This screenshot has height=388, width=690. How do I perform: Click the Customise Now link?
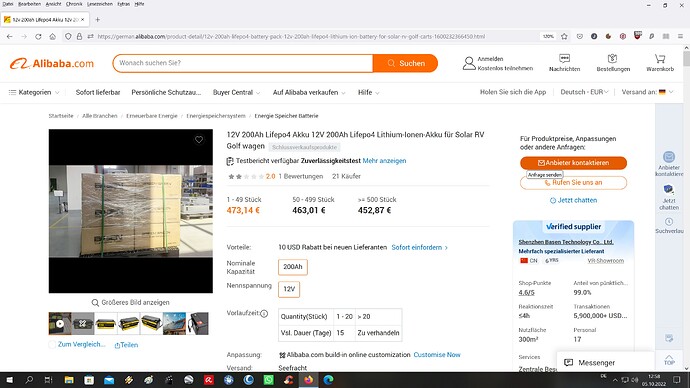[x=437, y=355]
